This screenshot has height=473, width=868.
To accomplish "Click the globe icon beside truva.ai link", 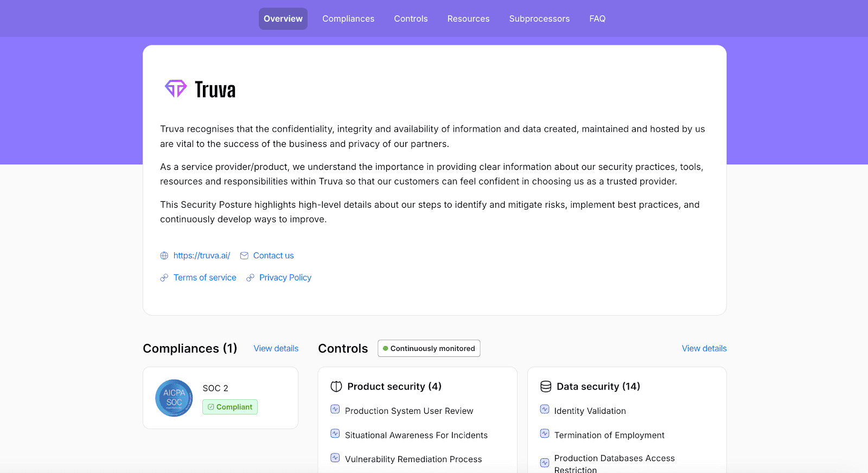I will pyautogui.click(x=164, y=255).
